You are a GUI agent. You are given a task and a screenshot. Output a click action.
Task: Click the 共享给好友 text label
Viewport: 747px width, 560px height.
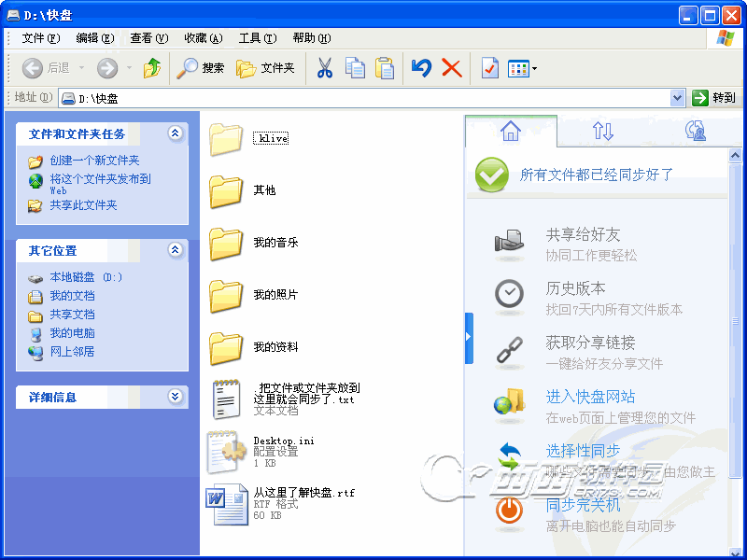[x=583, y=234]
